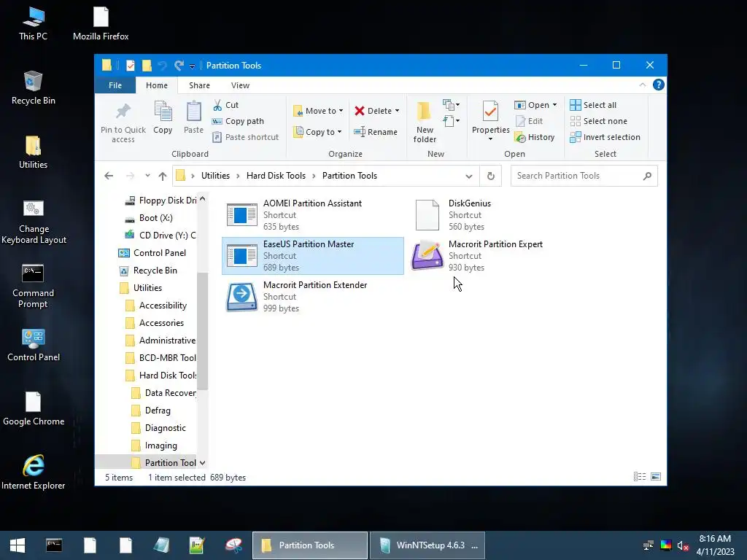Select BCD-MBR Tools folder in tree

click(161, 357)
